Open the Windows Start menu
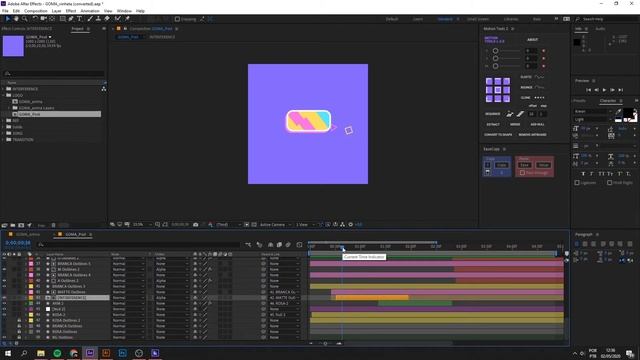This screenshot has height=360, width=640. point(8,353)
